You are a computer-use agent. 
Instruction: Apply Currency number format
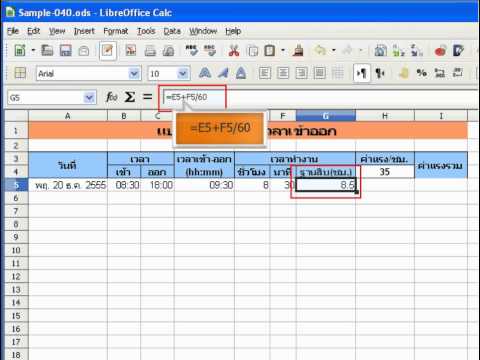coord(404,73)
